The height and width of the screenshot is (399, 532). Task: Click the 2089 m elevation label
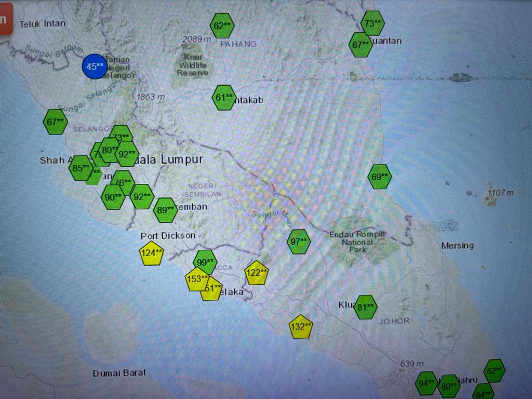click(197, 39)
